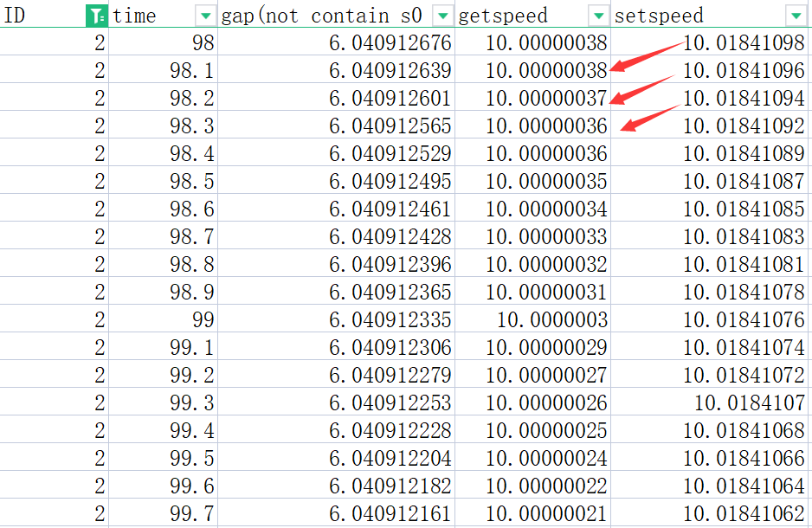Click time cell 98.5
Viewport: 812px width, 528px height.
click(163, 181)
